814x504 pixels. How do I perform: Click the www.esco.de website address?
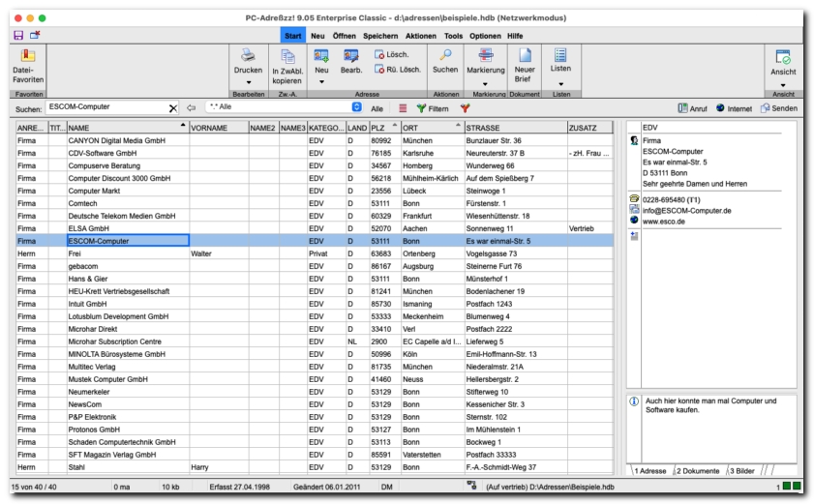(664, 222)
